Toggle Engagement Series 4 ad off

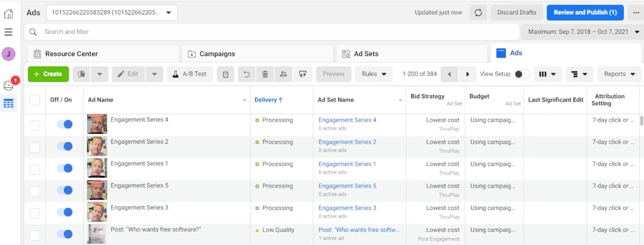click(x=65, y=124)
